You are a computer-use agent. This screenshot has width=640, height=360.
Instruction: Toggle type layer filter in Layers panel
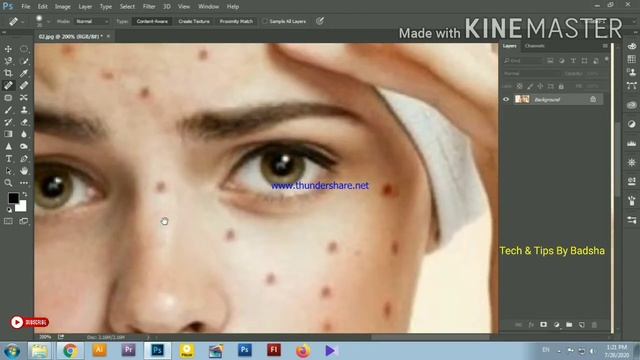point(573,61)
